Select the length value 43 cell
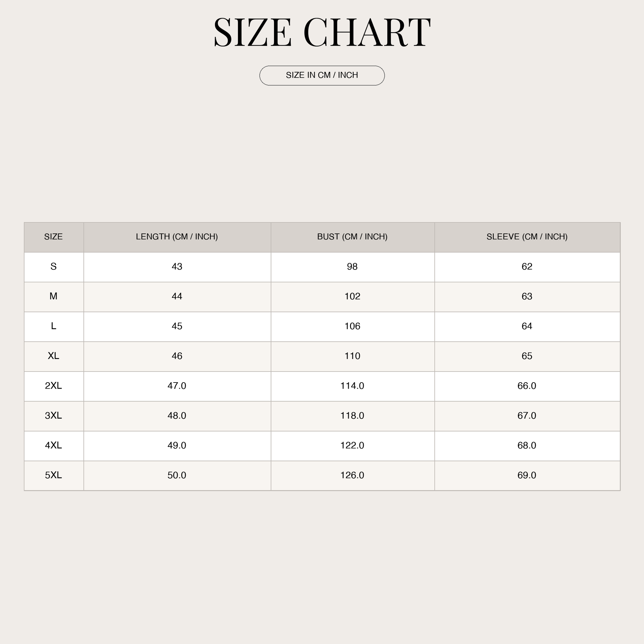The image size is (644, 644). pyautogui.click(x=177, y=267)
